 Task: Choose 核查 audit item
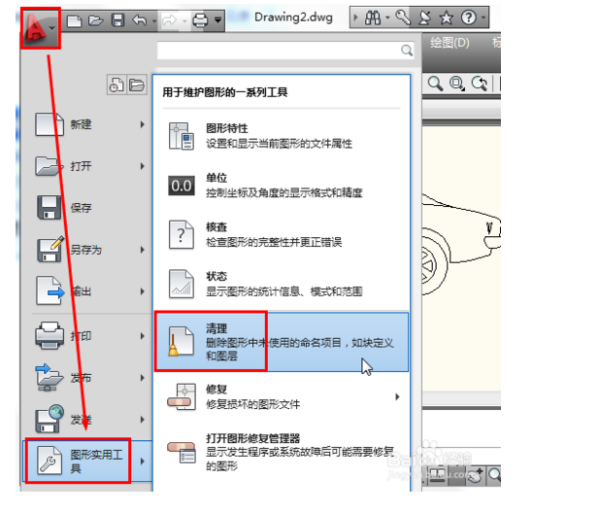click(282, 235)
